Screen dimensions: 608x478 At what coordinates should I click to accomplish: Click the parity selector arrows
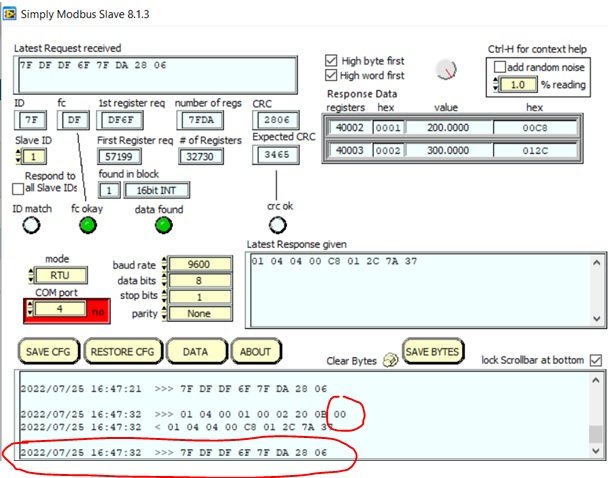pos(164,313)
